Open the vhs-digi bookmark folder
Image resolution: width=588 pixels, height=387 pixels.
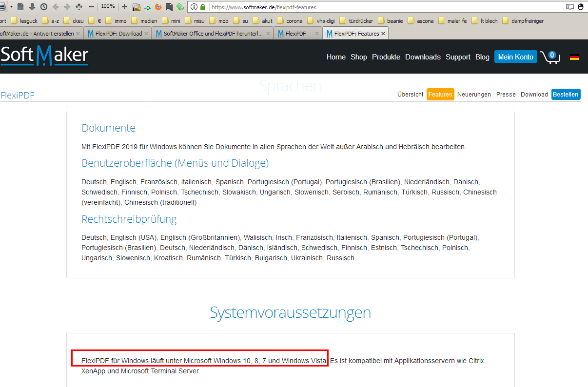(x=320, y=21)
